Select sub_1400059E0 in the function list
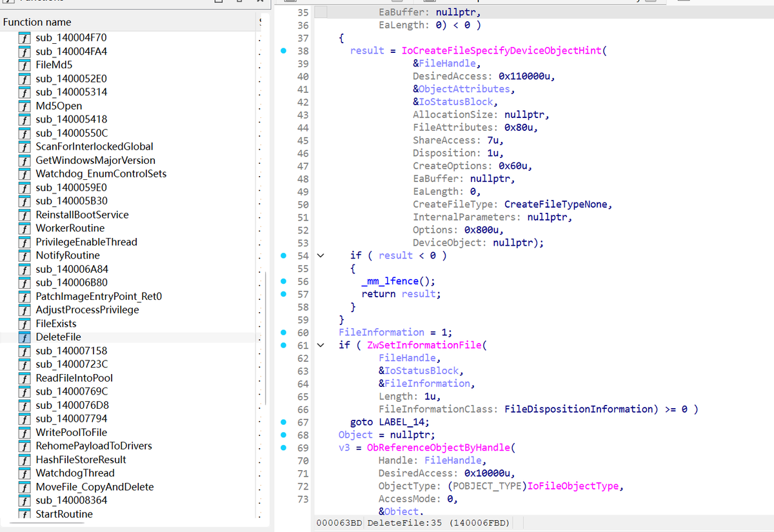Viewport: 774px width, 532px height. [71, 188]
